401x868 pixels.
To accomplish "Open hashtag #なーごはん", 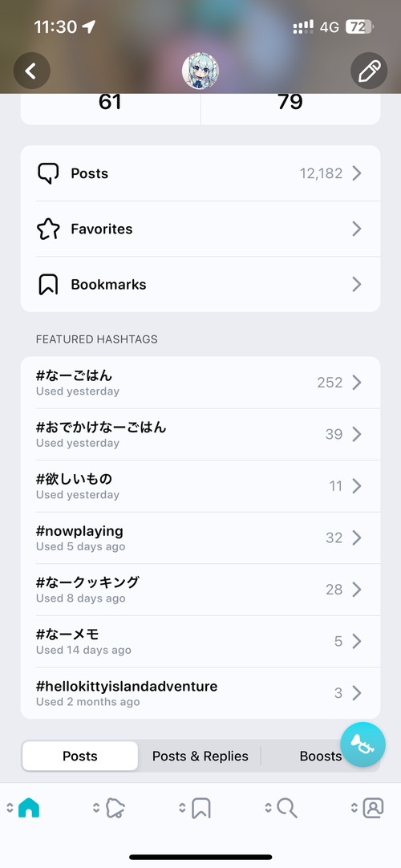I will pyautogui.click(x=200, y=383).
